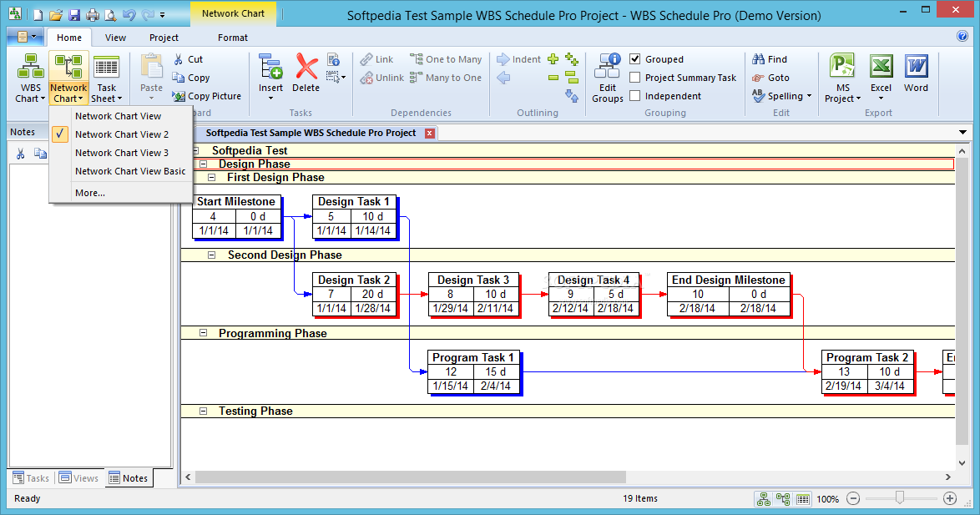This screenshot has height=515, width=980.
Task: Save the project with the floppy disk icon
Action: (x=74, y=14)
